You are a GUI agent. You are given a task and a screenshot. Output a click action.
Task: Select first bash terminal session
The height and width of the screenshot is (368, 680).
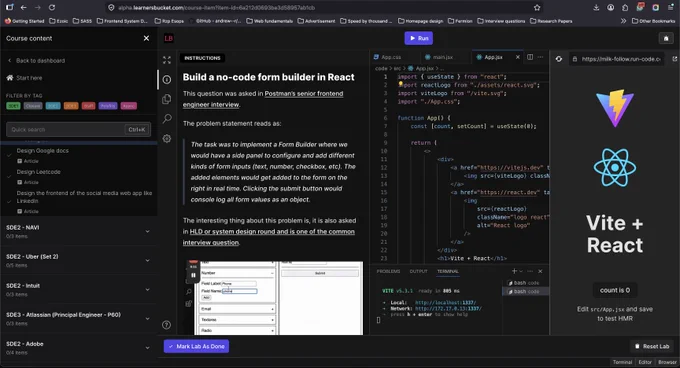(526, 283)
